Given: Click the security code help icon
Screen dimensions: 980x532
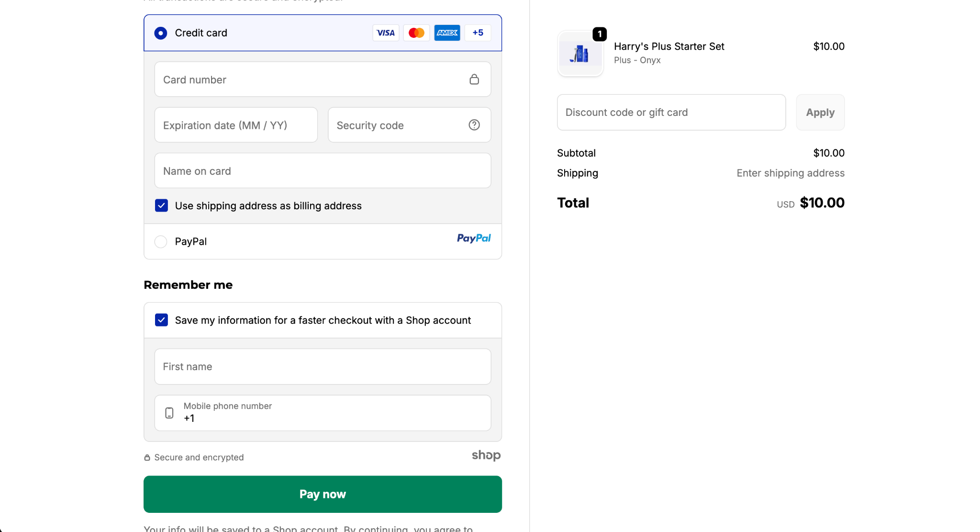Looking at the screenshot, I should point(474,125).
